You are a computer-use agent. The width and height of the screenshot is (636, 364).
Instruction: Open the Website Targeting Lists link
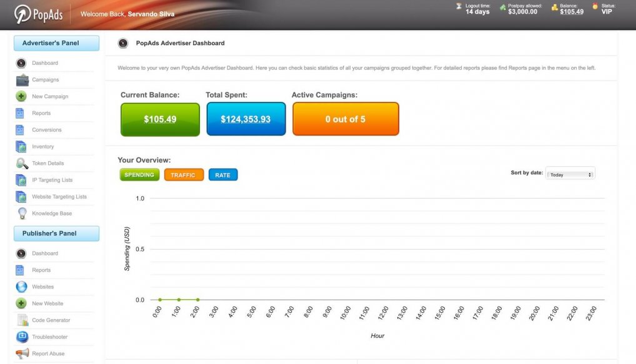[59, 197]
